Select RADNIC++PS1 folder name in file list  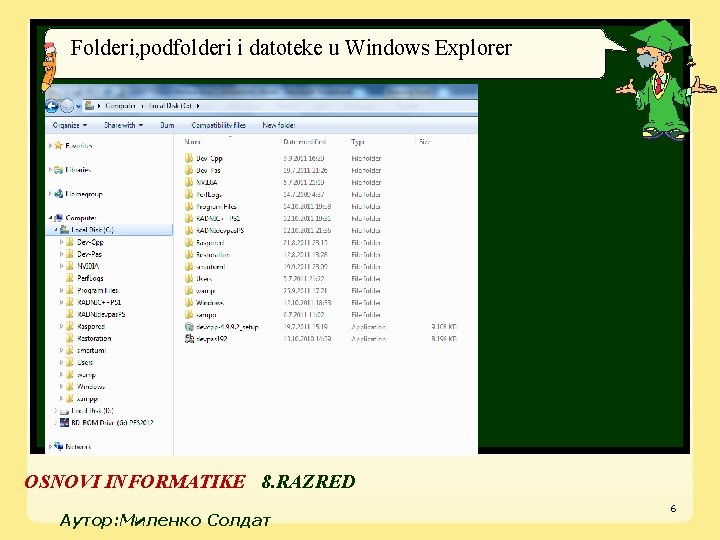[x=218, y=219]
